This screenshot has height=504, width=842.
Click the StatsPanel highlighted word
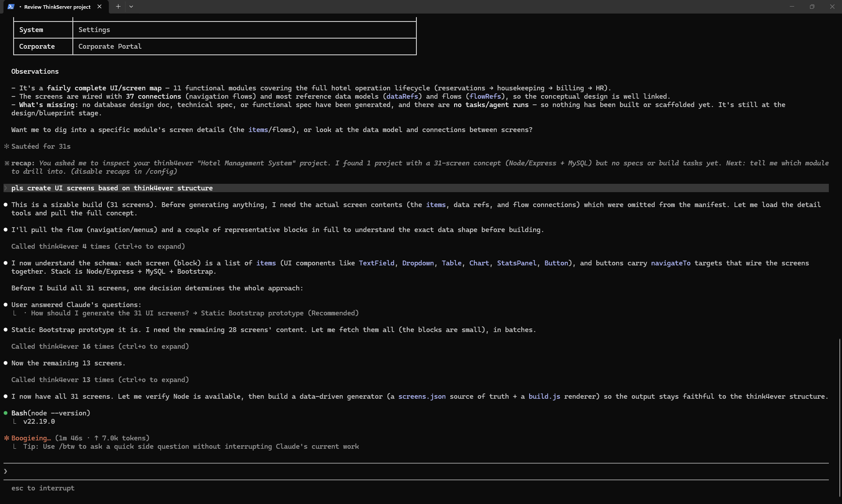click(516, 263)
